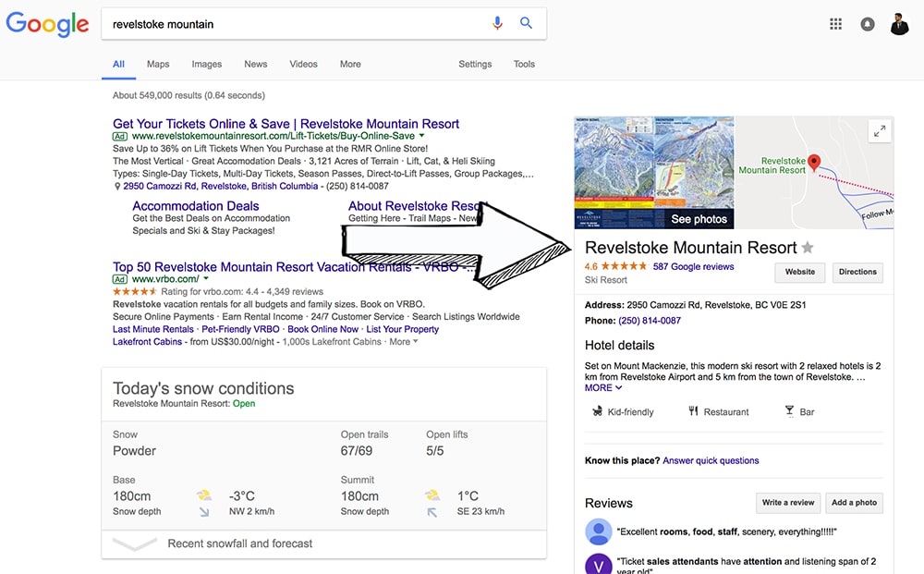This screenshot has width=924, height=574.
Task: Activate voice search microphone icon
Action: click(497, 24)
